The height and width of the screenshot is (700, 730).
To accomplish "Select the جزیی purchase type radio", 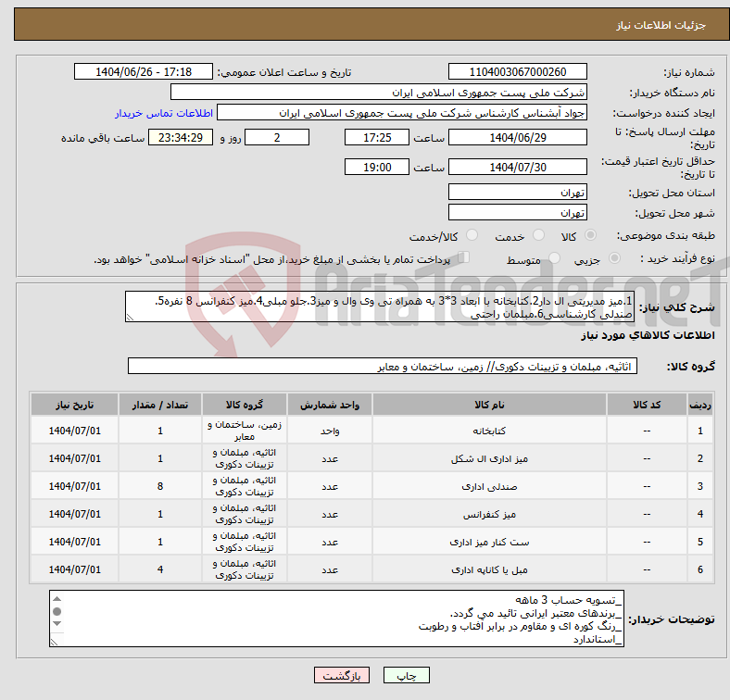I will pyautogui.click(x=614, y=258).
